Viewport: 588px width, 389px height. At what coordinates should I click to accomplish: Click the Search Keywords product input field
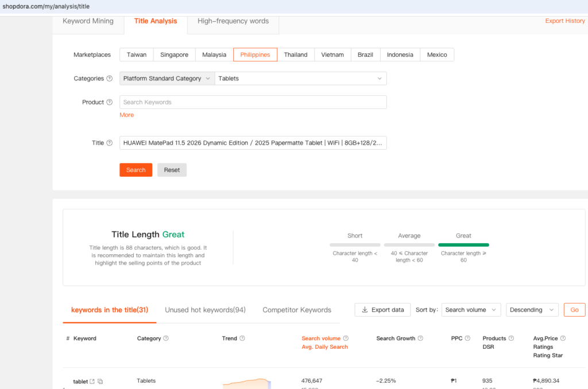(253, 102)
